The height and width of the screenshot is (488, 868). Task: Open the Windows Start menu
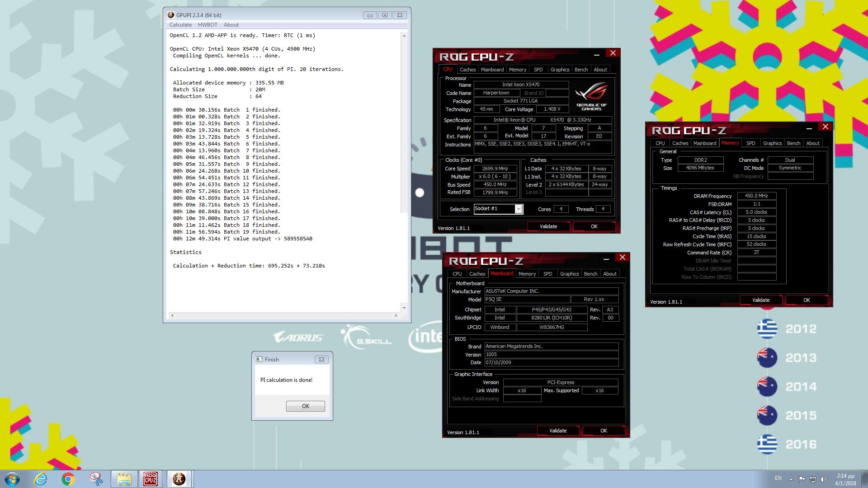12,479
